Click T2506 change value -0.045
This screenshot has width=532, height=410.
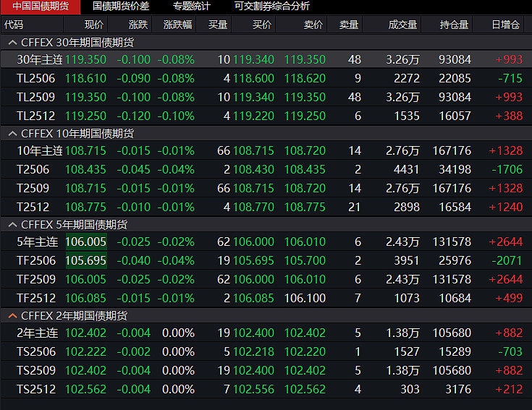(x=133, y=169)
